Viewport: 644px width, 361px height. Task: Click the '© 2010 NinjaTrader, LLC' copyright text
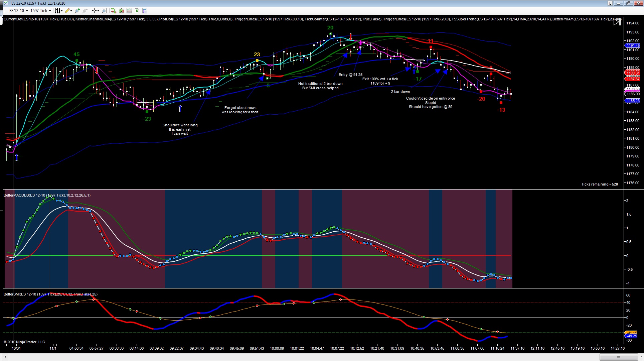[x=24, y=342]
